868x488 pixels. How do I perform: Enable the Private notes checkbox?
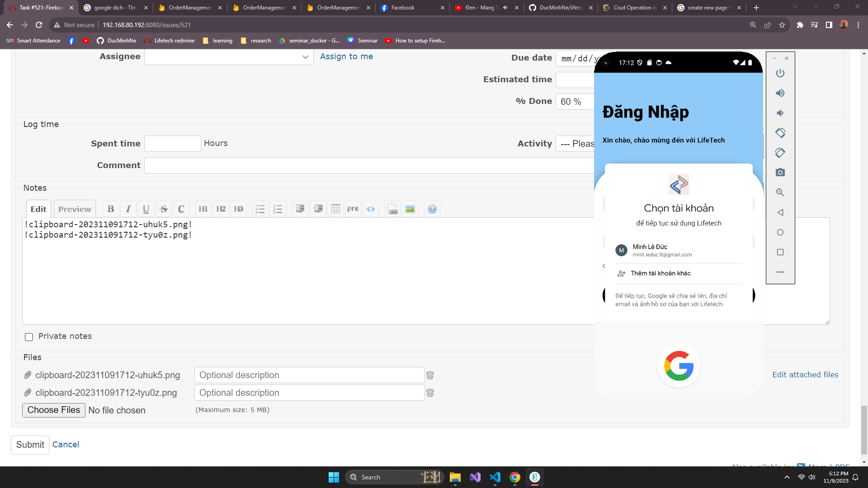click(29, 337)
